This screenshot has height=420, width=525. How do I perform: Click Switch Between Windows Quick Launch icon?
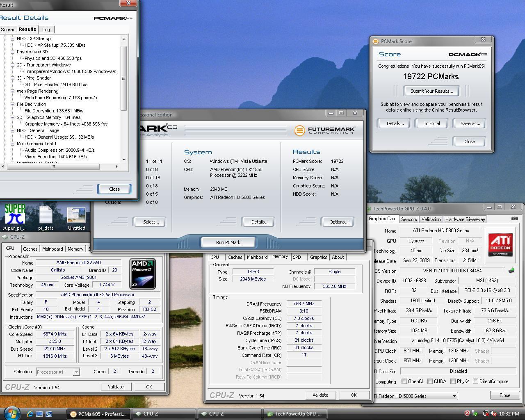48,414
